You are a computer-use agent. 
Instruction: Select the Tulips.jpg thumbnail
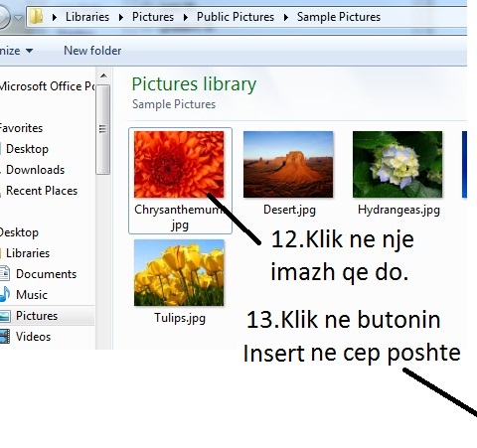(x=179, y=272)
